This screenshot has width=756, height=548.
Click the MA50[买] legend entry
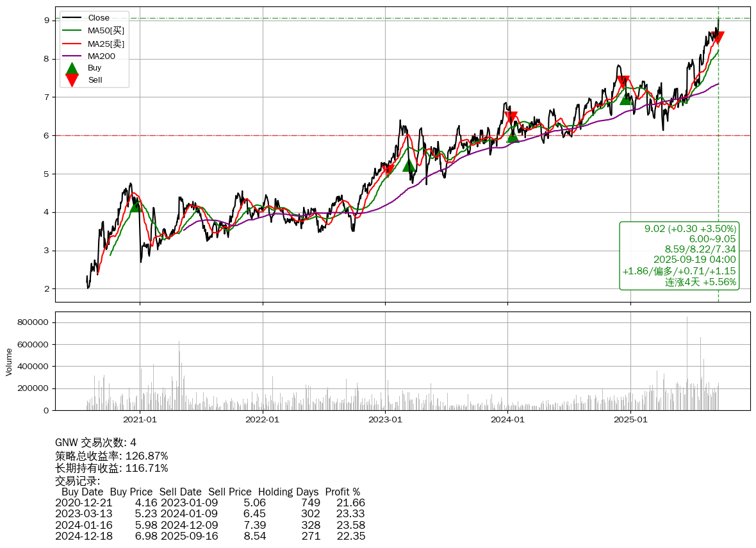(x=106, y=30)
